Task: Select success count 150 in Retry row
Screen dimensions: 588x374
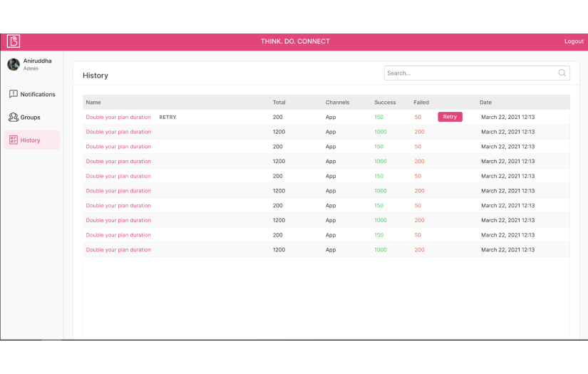Action: pos(378,117)
